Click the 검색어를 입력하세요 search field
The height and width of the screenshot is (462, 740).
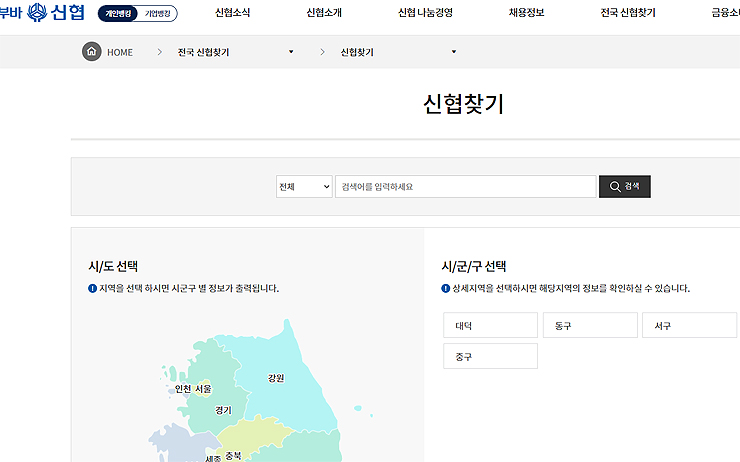[x=465, y=186]
